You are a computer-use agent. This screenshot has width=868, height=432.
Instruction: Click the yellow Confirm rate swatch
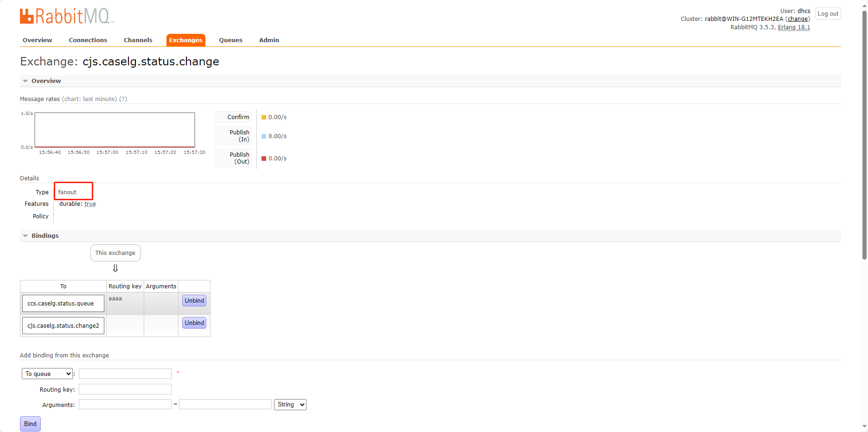264,117
